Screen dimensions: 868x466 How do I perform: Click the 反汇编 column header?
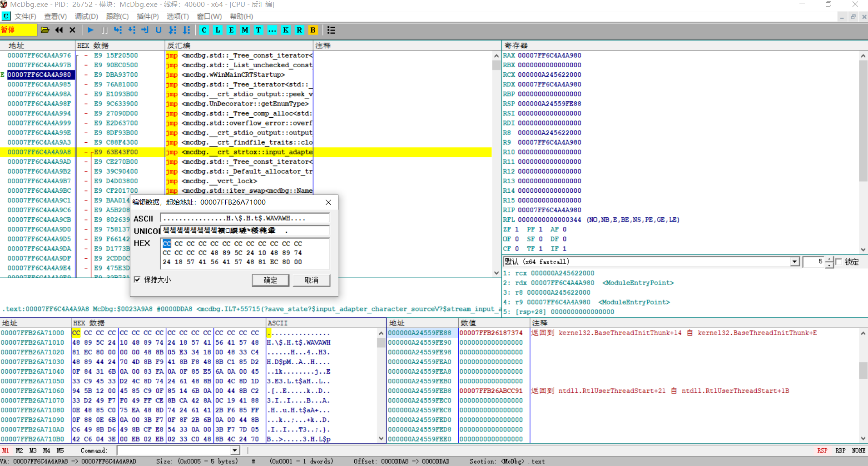pyautogui.click(x=239, y=45)
